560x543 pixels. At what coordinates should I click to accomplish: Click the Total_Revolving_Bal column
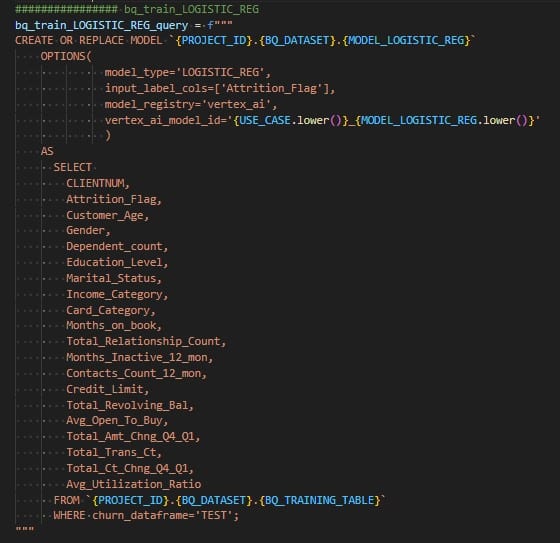click(127, 405)
